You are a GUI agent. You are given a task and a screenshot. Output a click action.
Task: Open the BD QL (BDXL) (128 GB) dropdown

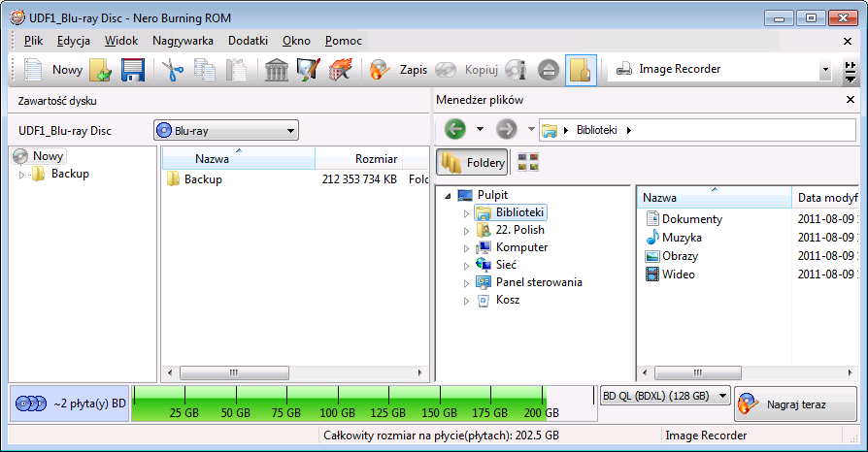tap(665, 396)
